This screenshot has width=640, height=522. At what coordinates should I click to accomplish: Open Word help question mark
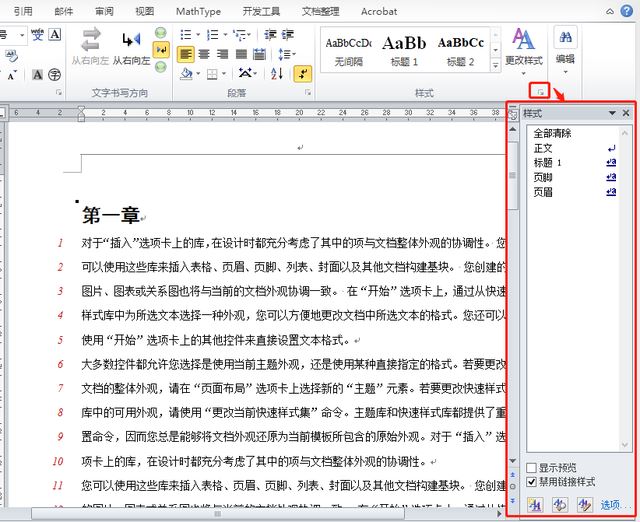(x=627, y=11)
